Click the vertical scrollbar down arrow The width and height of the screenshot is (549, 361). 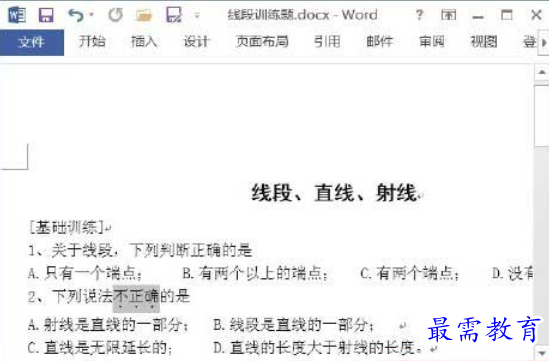(x=542, y=353)
